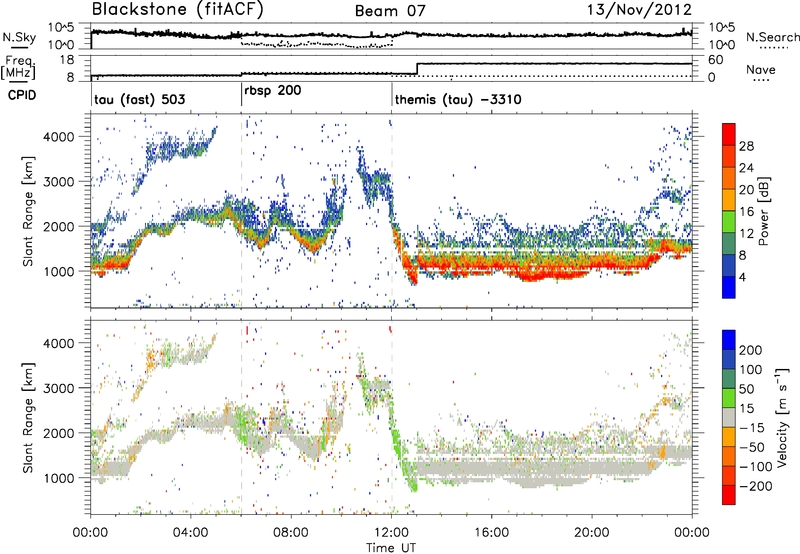
Task: Click the CPID row label
Action: click(x=22, y=95)
